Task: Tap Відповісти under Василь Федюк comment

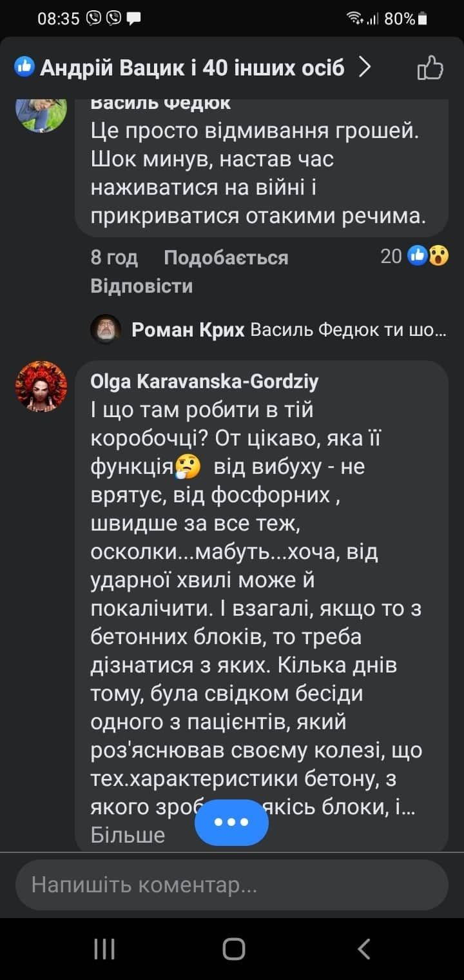Action: pyautogui.click(x=142, y=286)
